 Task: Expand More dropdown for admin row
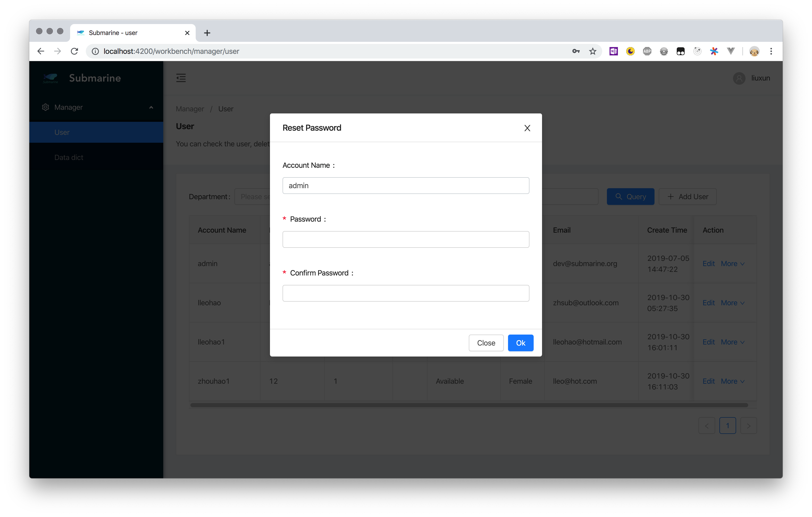coord(732,263)
